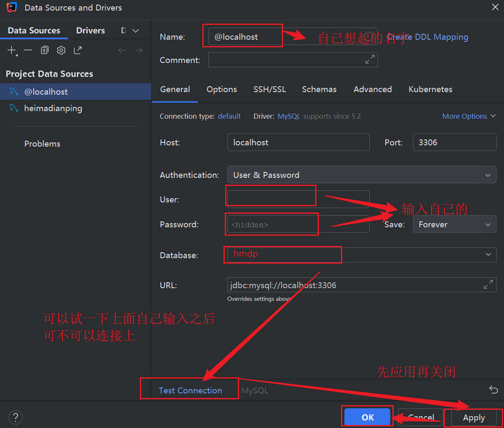Image resolution: width=504 pixels, height=428 pixels.
Task: Click the OK button
Action: click(368, 417)
